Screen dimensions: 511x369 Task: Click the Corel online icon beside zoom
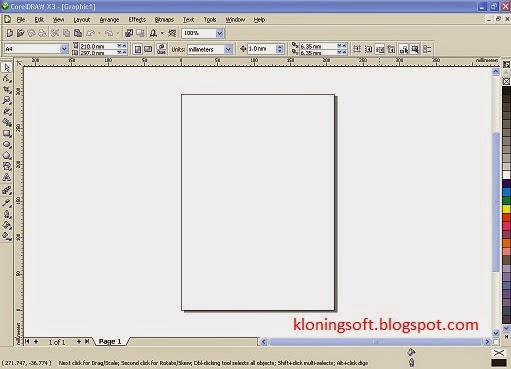pyautogui.click(x=172, y=33)
